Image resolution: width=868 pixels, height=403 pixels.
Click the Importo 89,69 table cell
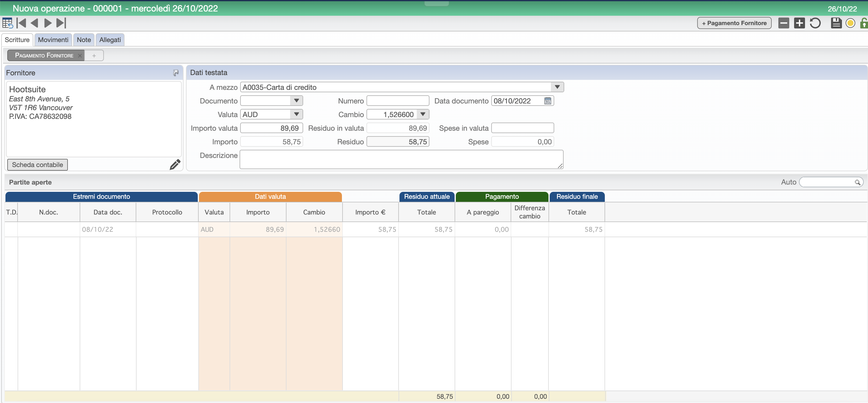point(258,229)
